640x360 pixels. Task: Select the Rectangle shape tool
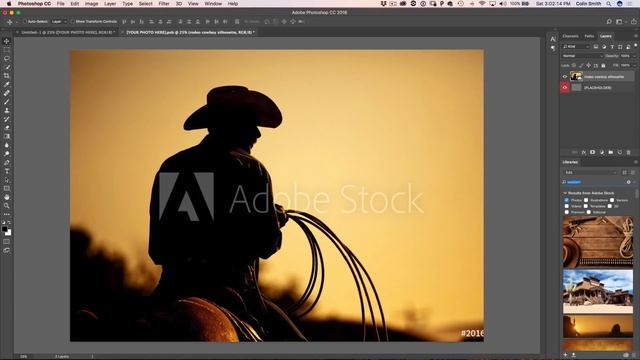point(7,188)
